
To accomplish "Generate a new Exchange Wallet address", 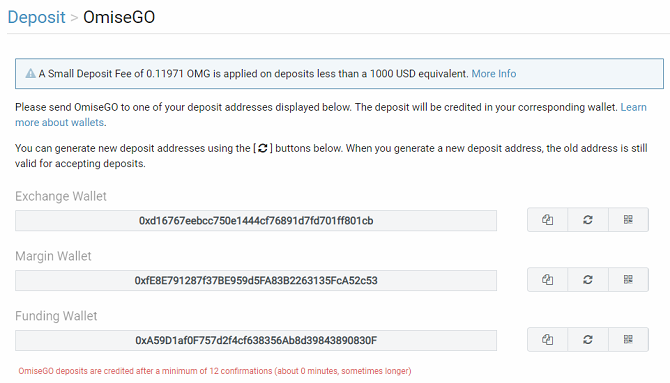I will [x=588, y=220].
